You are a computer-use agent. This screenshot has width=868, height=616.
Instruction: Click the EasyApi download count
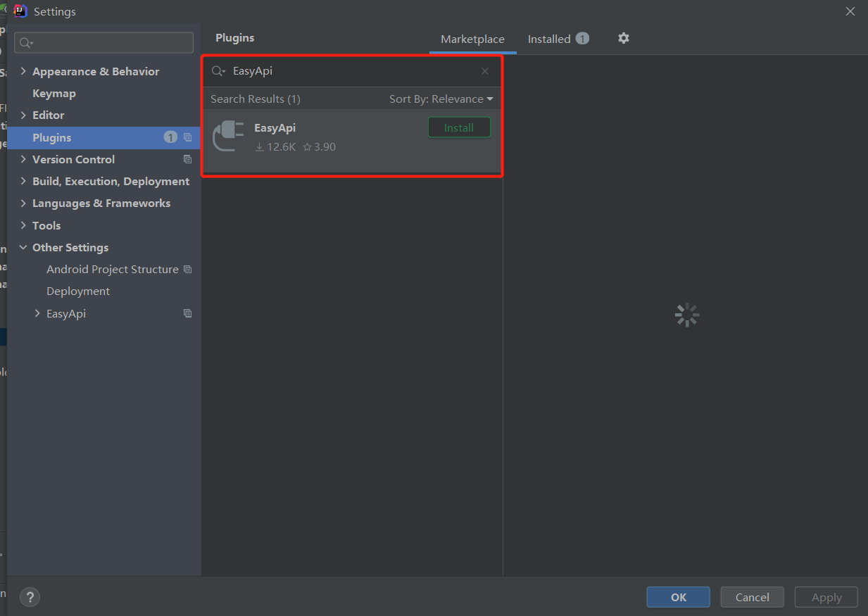click(x=275, y=146)
